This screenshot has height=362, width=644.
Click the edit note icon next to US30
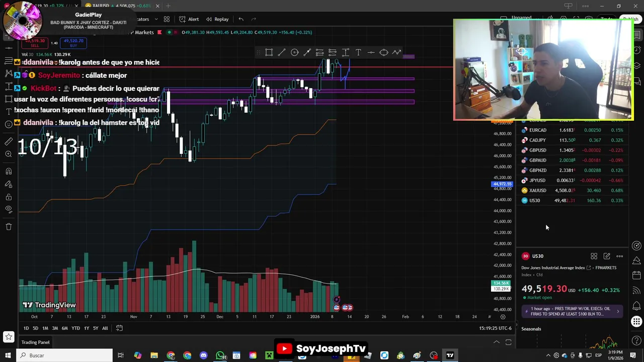tap(607, 256)
